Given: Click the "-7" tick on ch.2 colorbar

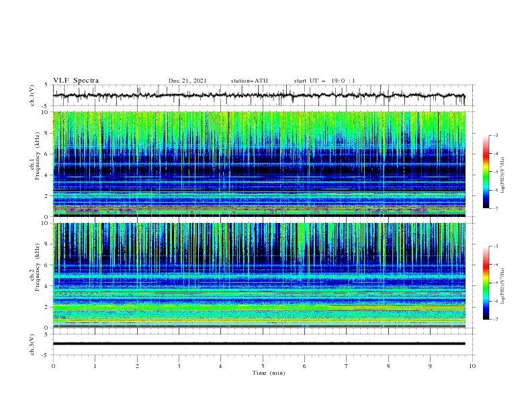Looking at the screenshot, I should [495, 320].
